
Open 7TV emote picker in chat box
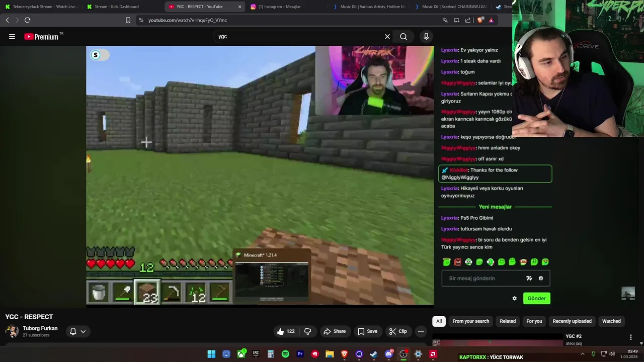tap(529, 279)
